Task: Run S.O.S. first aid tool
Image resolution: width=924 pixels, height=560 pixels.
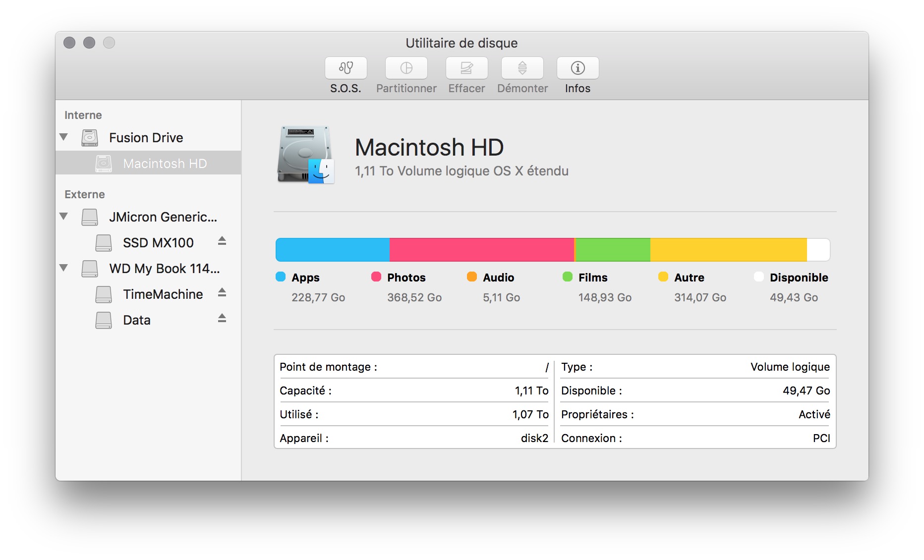Action: coord(346,68)
